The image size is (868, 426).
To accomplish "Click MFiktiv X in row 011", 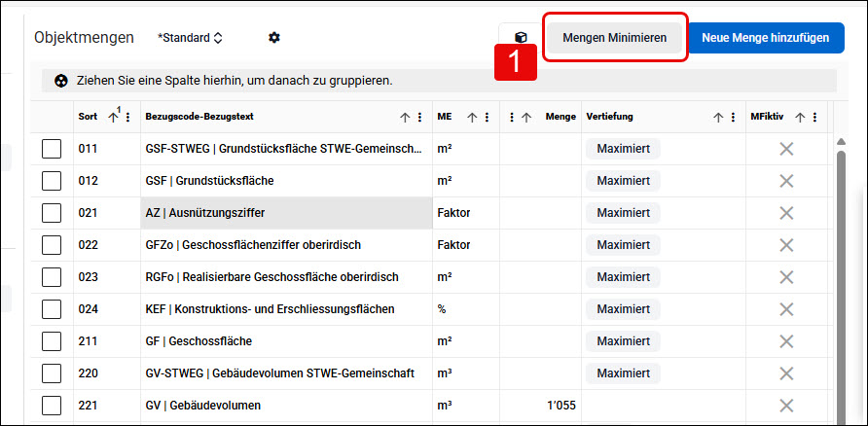I will [786, 149].
